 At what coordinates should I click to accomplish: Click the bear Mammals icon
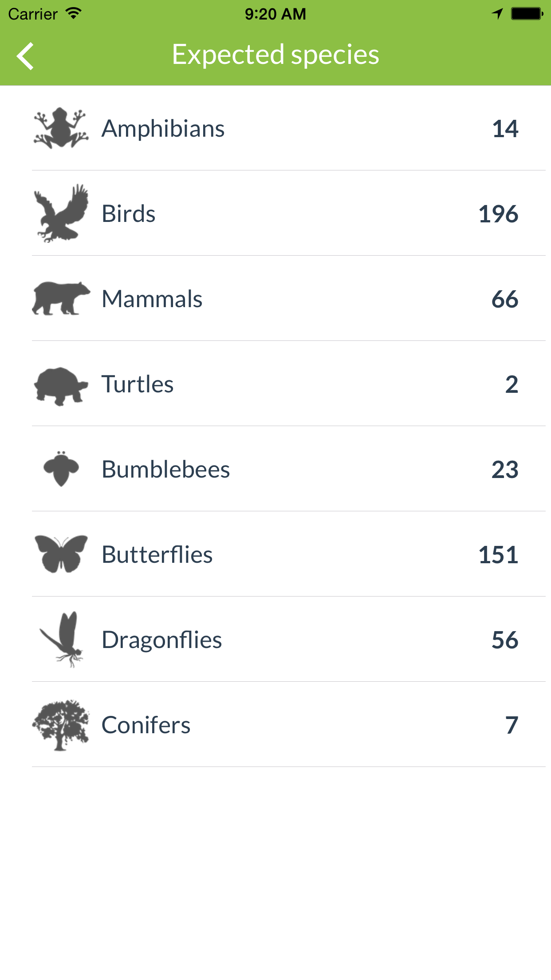click(61, 298)
